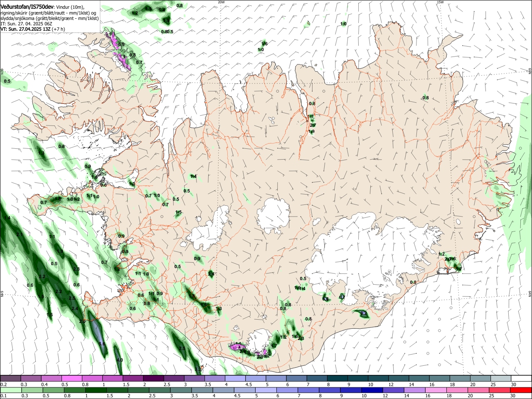Click the lavender snow-legend swatch between 4 and 4.5
This screenshot has width=532, height=399.
click(235, 378)
